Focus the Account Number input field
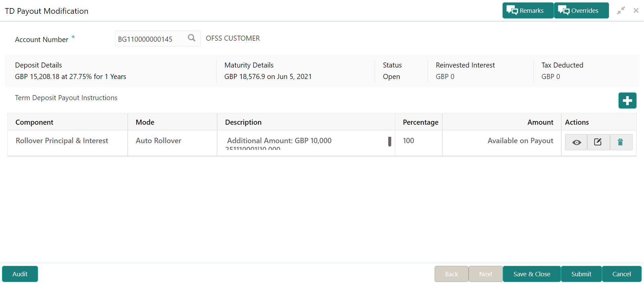 pyautogui.click(x=151, y=39)
